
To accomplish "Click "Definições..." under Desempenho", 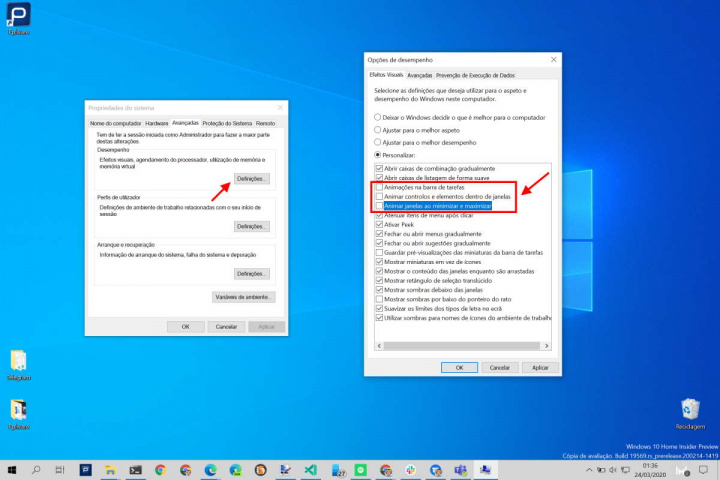I will click(252, 178).
